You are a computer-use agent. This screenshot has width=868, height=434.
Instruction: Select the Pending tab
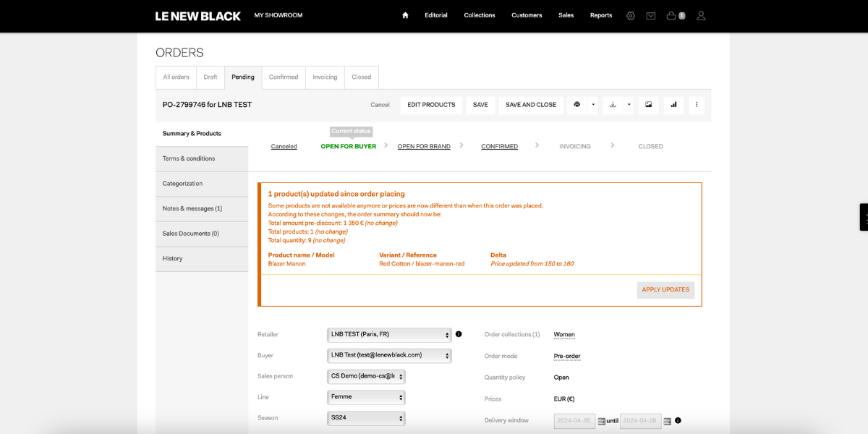click(x=243, y=77)
